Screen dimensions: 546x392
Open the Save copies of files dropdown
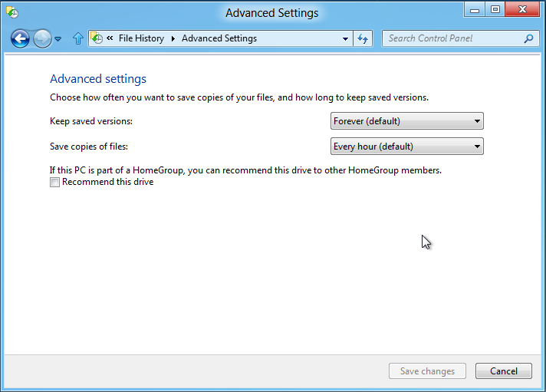[x=407, y=147]
